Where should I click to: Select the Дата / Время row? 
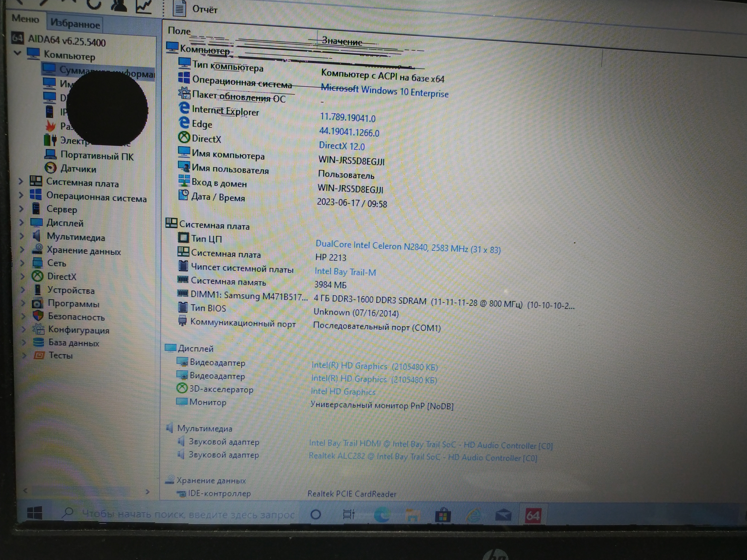(282, 200)
